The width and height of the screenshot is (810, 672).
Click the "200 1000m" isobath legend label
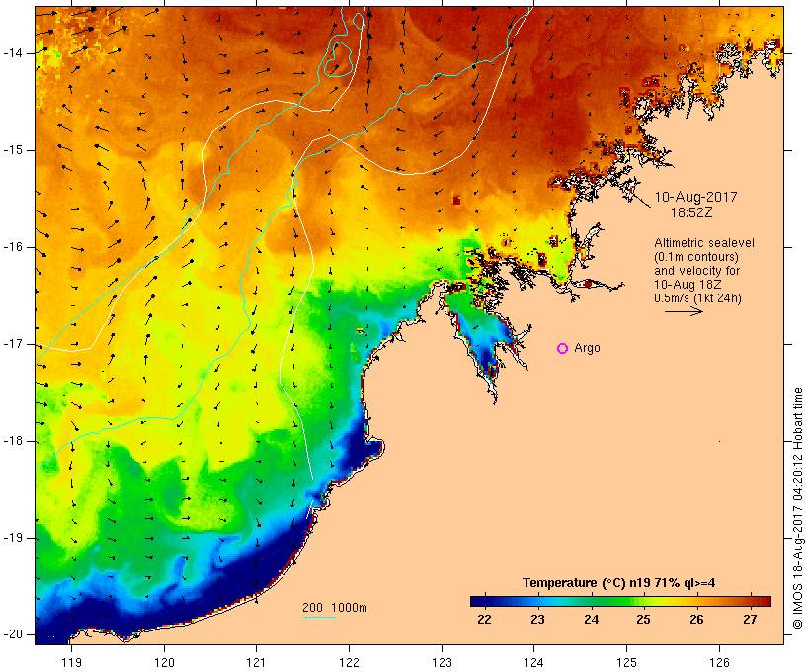click(x=335, y=608)
